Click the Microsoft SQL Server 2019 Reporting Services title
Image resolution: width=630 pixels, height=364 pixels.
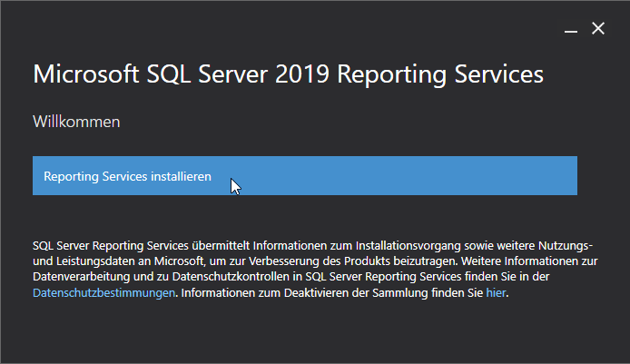pyautogui.click(x=288, y=74)
